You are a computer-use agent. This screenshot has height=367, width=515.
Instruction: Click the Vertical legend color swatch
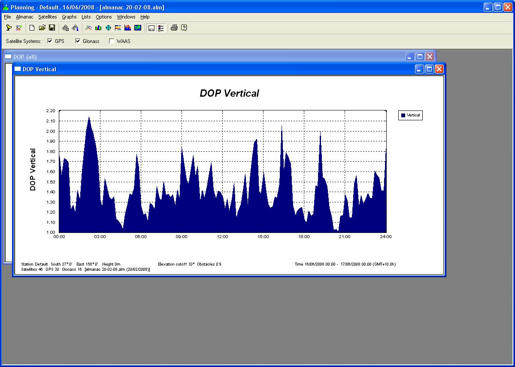[403, 115]
